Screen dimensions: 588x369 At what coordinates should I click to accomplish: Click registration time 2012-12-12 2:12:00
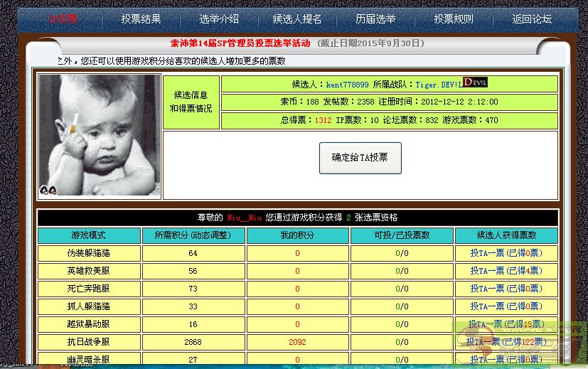click(459, 102)
